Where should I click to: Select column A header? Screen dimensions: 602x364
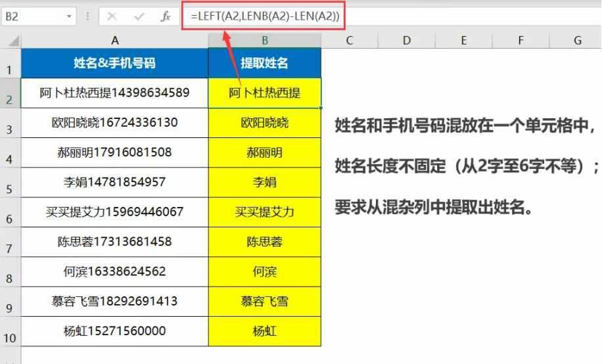(114, 41)
